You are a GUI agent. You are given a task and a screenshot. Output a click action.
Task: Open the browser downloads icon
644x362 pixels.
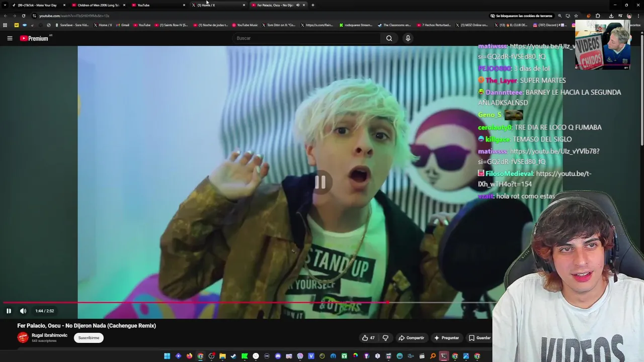point(611,16)
